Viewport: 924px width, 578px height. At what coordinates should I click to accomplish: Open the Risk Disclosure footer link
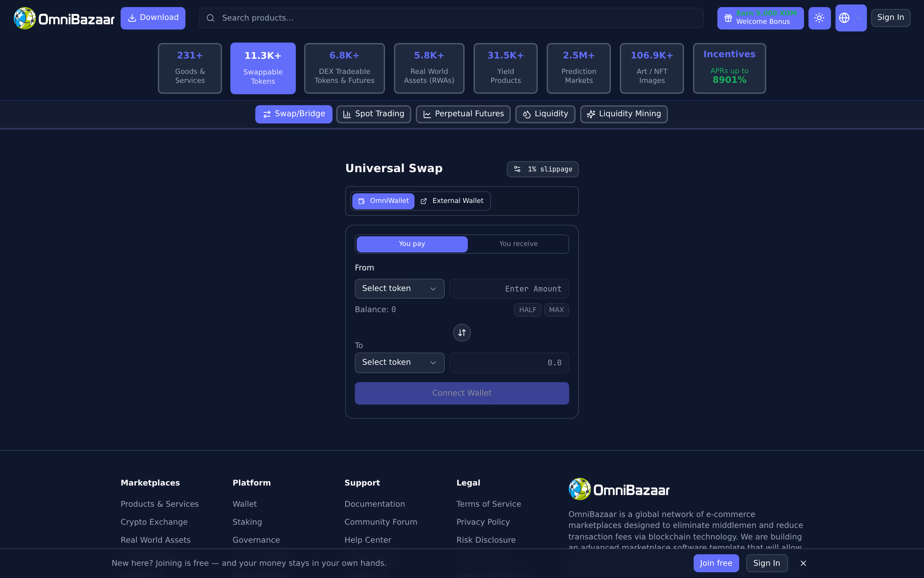tap(486, 540)
